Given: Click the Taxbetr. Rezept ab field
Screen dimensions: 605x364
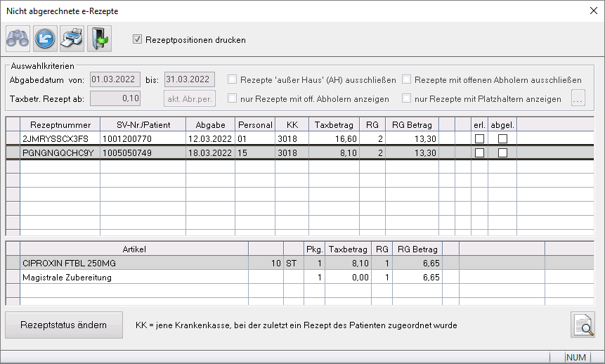Looking at the screenshot, I should (x=115, y=99).
